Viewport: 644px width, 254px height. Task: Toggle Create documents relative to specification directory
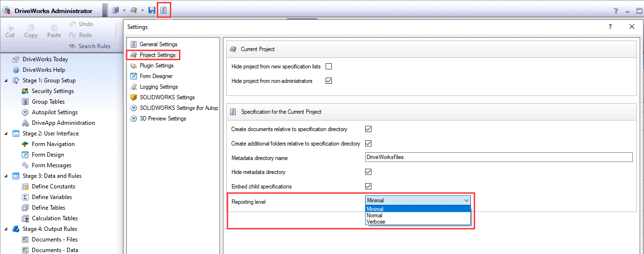tap(368, 129)
